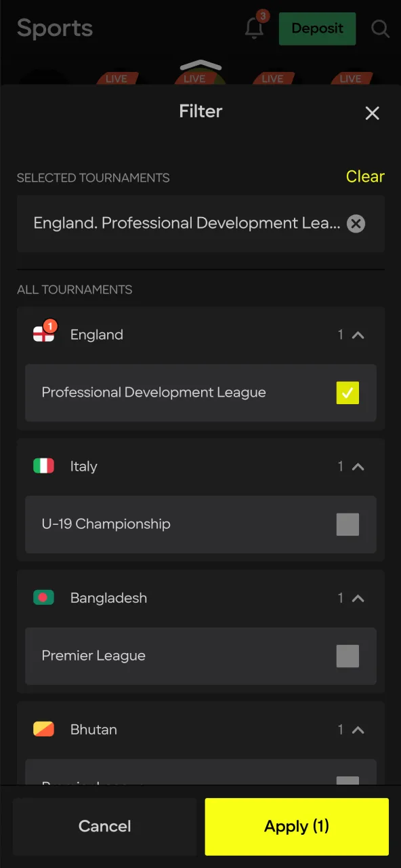
Task: Click the Bangladesh flag icon
Action: (x=43, y=597)
